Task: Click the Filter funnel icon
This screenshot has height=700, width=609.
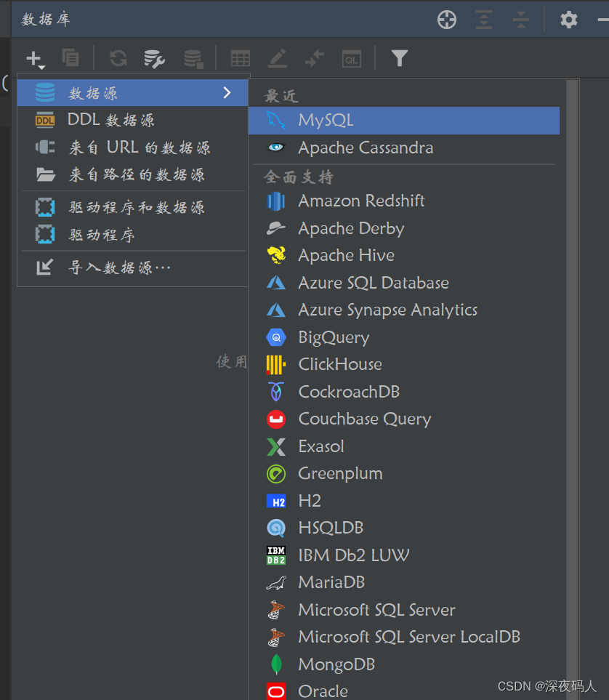Action: point(399,58)
